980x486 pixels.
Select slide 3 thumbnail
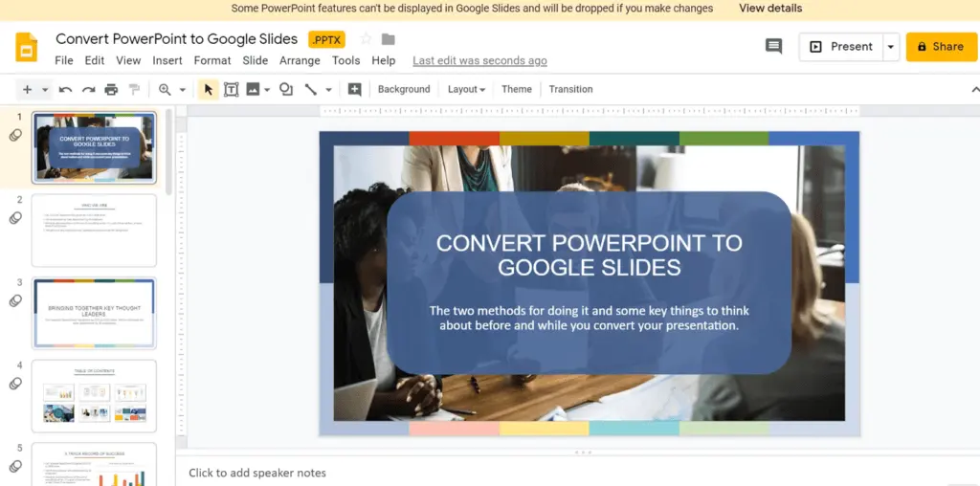click(94, 313)
